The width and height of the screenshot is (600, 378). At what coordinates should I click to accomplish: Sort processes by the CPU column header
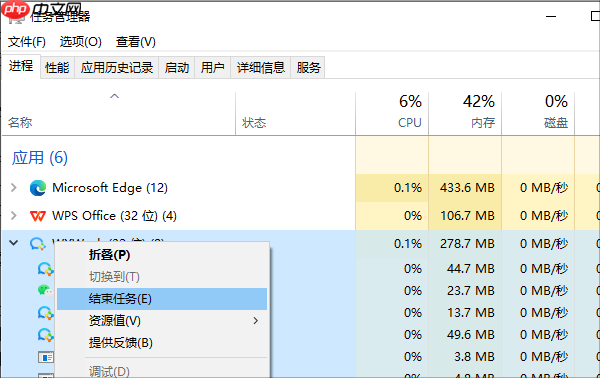coord(392,113)
